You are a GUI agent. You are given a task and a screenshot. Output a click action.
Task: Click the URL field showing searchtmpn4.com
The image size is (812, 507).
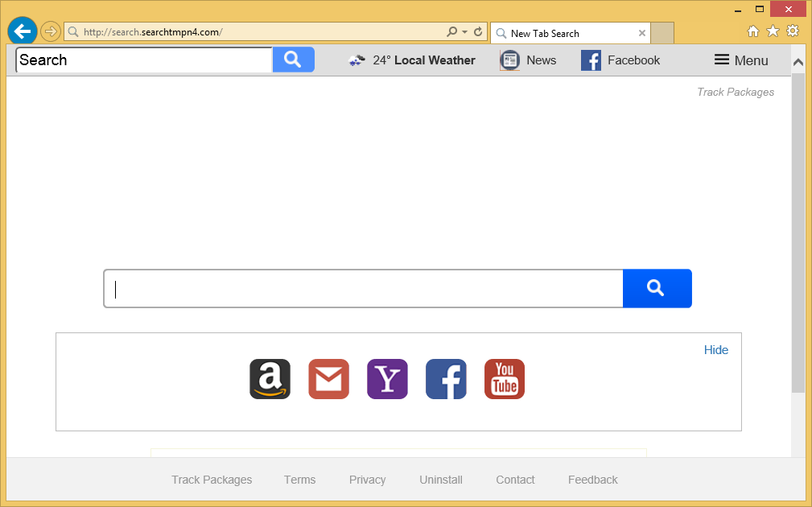pyautogui.click(x=253, y=32)
